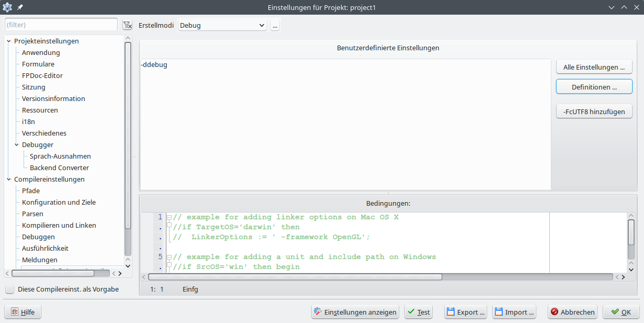This screenshot has width=644, height=323.
Task: Confirm with the OK button
Action: 621,312
